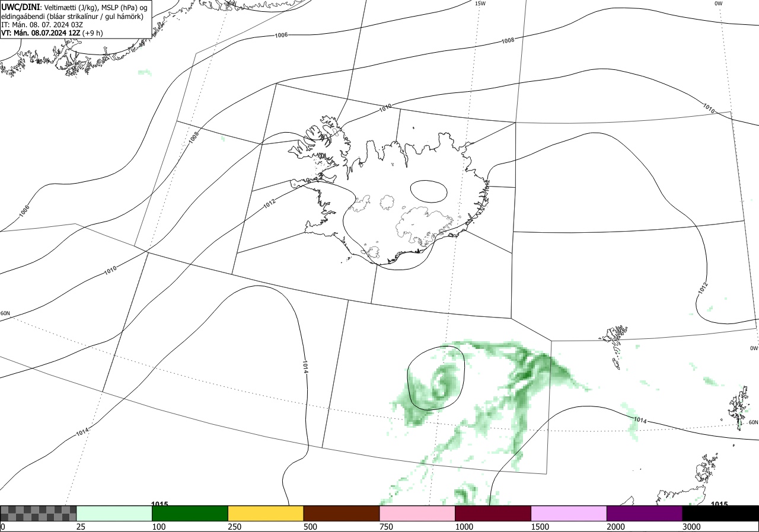Click the checkered gray 0–25 legend swatch
This screenshot has height=532, width=759.
point(39,513)
